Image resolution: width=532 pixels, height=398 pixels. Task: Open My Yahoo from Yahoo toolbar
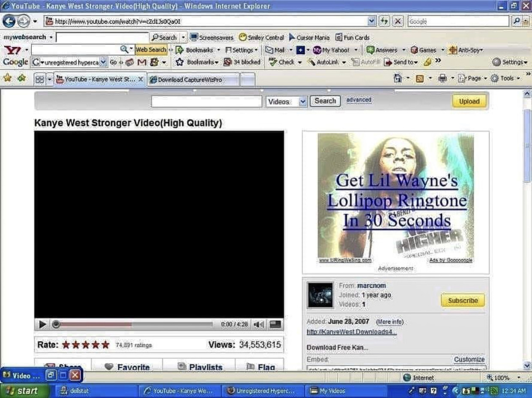332,50
